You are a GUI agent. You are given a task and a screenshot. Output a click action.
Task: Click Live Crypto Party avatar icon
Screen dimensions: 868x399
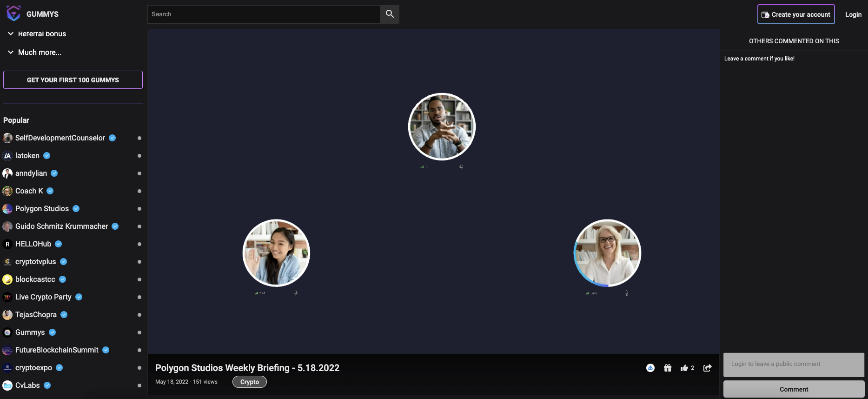click(7, 297)
